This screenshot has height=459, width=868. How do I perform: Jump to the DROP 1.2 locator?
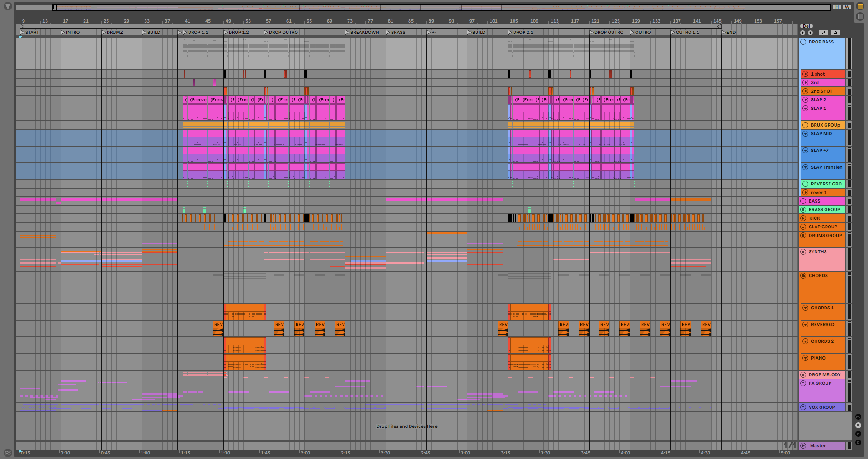[x=236, y=33]
